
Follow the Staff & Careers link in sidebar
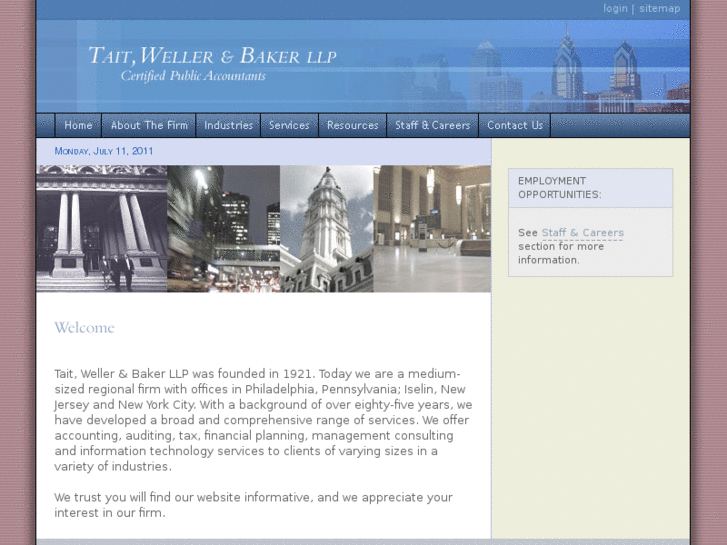tap(582, 233)
